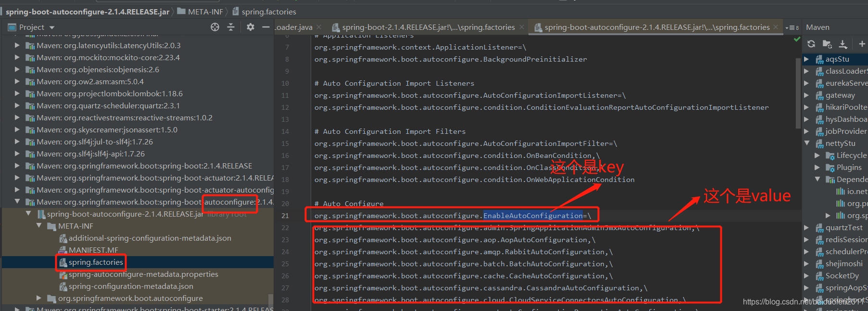
Task: Click MANIFEST.MF file icon
Action: pyautogui.click(x=63, y=250)
